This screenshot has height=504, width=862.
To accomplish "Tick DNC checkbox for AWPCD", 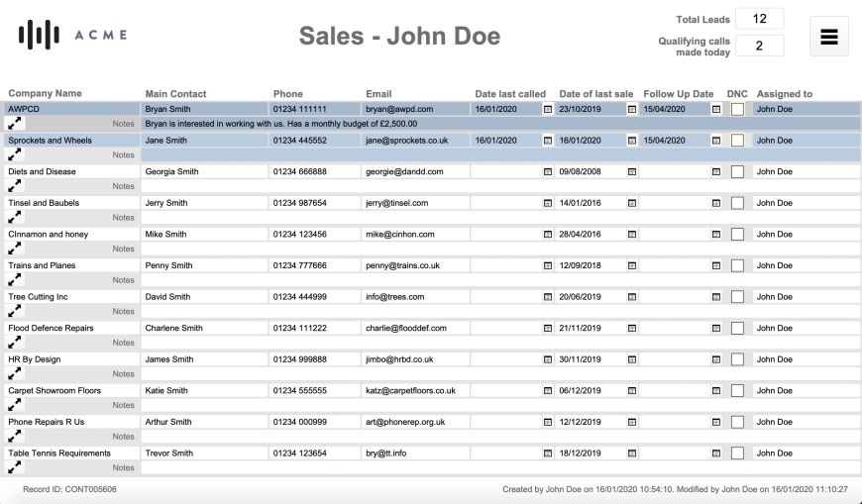I will click(x=737, y=109).
